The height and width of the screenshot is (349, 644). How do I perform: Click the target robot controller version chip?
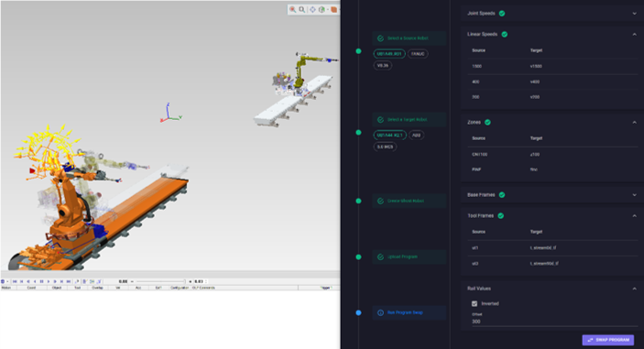point(385,147)
